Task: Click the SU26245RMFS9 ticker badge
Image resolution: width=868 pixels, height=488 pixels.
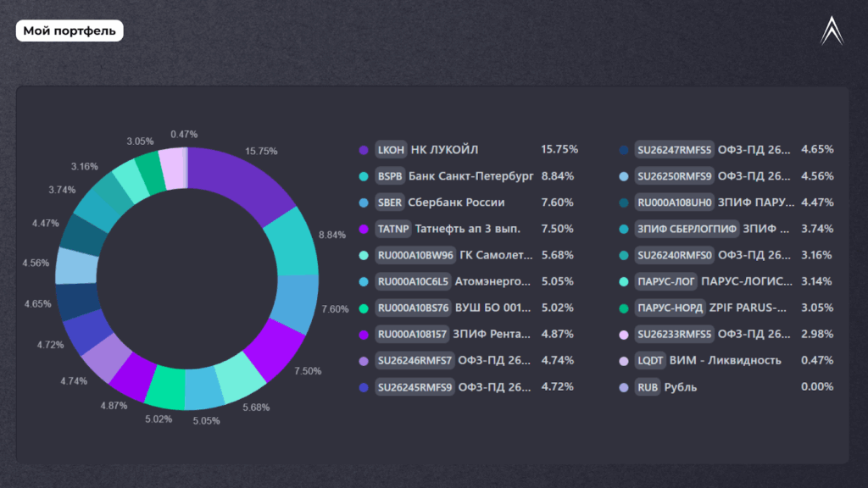Action: point(415,387)
